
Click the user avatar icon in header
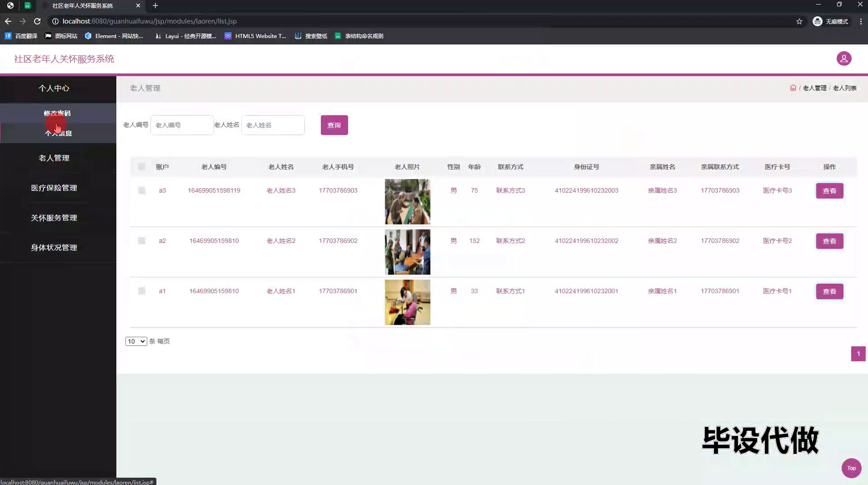pyautogui.click(x=844, y=58)
